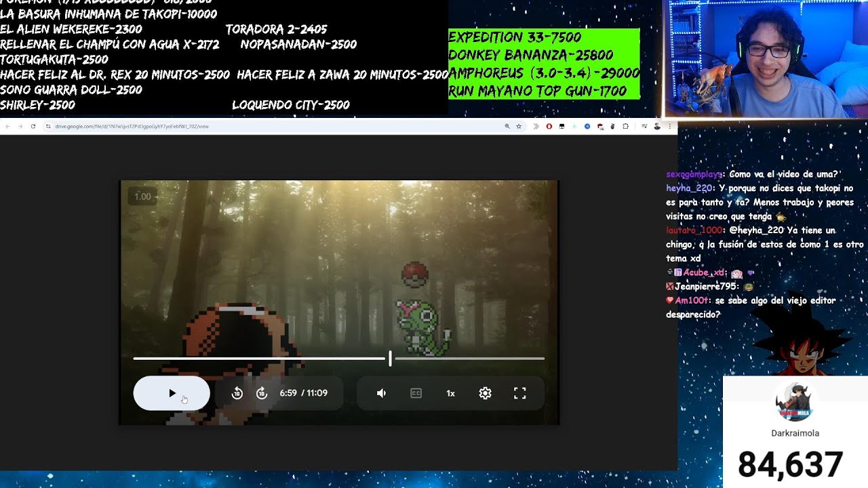Open the page zoom magnifier icon

pos(507,126)
